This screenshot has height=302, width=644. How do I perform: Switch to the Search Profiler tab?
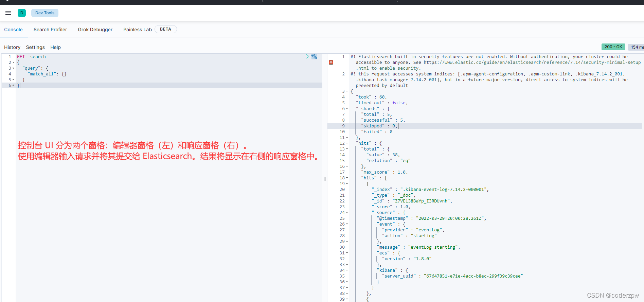(50, 30)
